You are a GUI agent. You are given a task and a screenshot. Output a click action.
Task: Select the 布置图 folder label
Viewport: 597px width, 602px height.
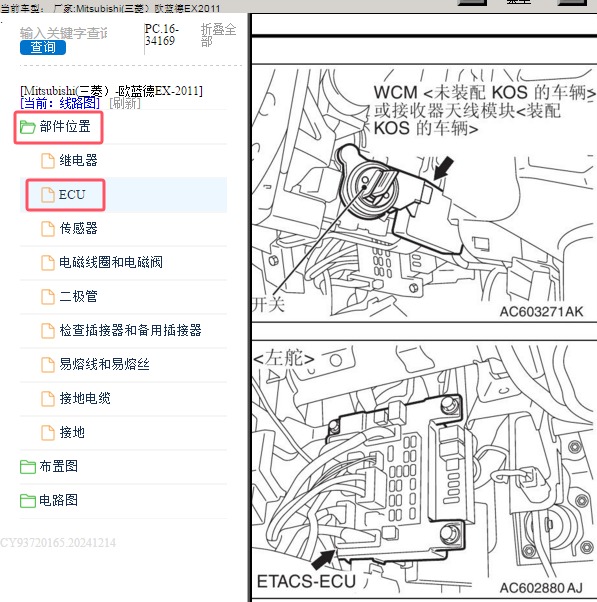click(x=59, y=466)
